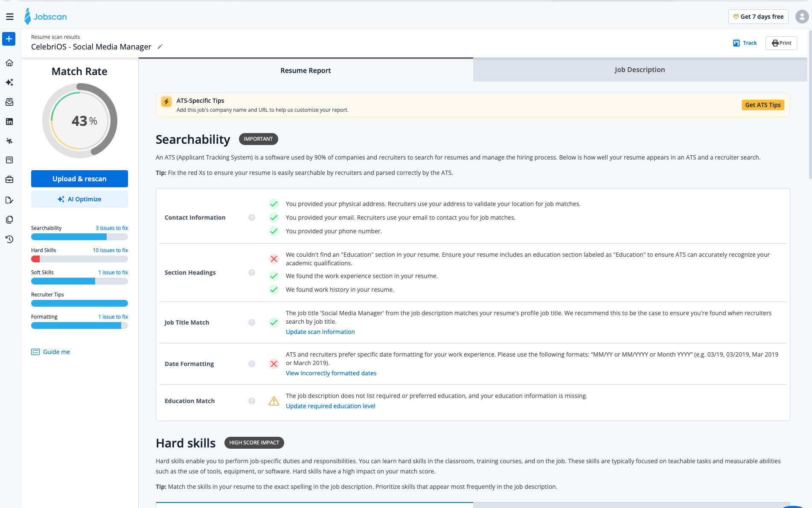Click the Job Title Match help icon
Screen dimensions: 812x508
(252, 322)
